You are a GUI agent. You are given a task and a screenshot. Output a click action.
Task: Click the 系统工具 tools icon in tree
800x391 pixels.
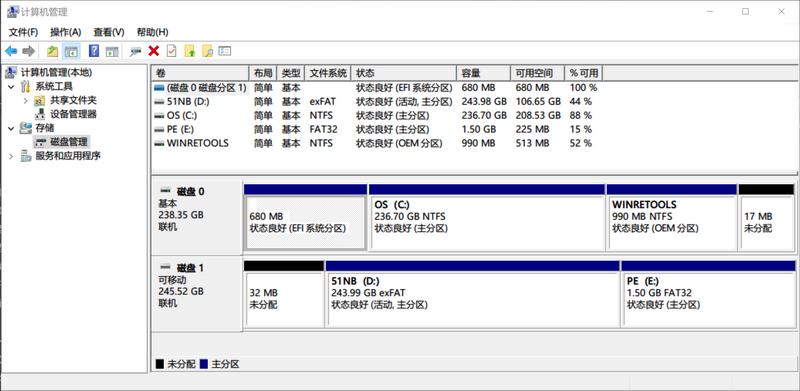[x=26, y=87]
